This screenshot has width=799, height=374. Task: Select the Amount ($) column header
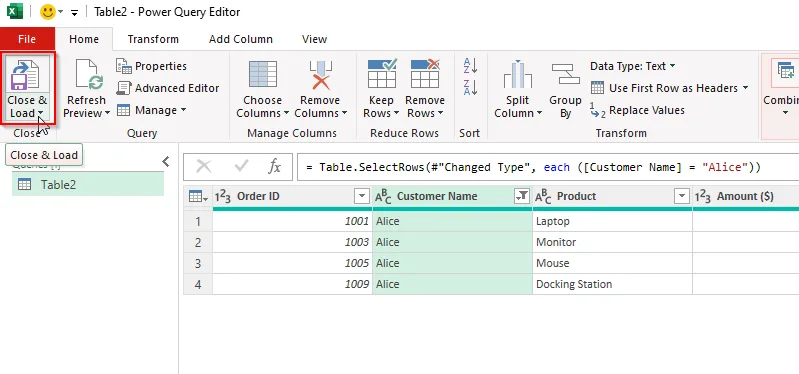pyautogui.click(x=746, y=197)
